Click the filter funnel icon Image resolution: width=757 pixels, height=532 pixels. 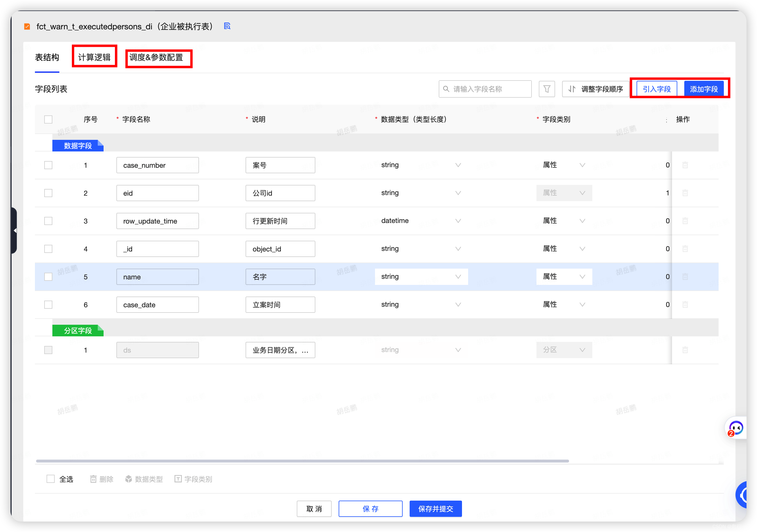point(547,89)
